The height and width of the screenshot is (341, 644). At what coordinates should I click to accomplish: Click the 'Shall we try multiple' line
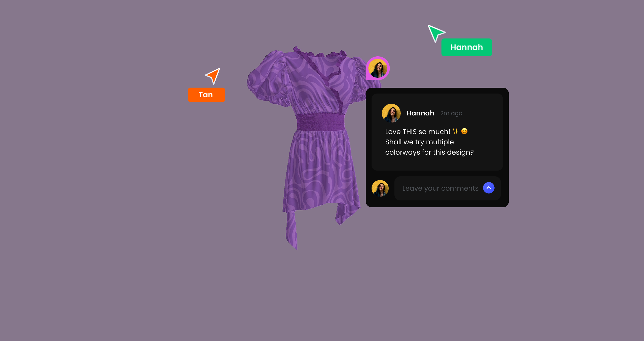[x=419, y=142]
